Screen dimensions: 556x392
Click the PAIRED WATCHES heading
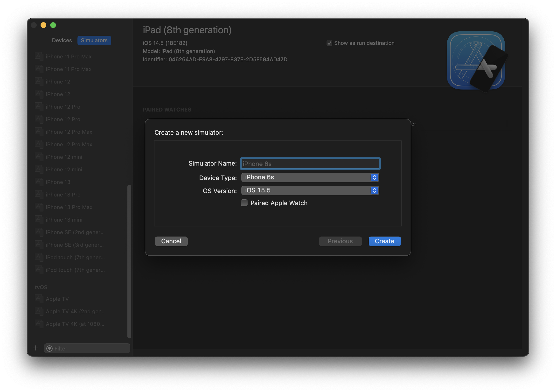[167, 110]
